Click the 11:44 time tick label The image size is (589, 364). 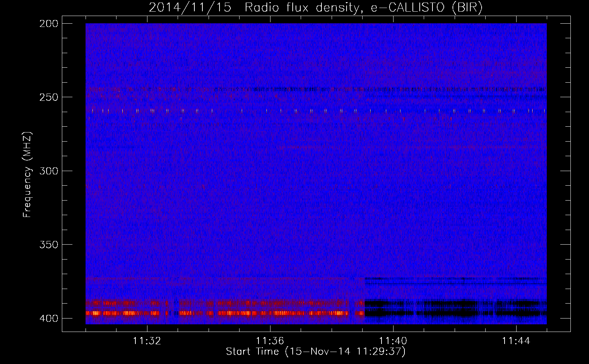click(516, 341)
